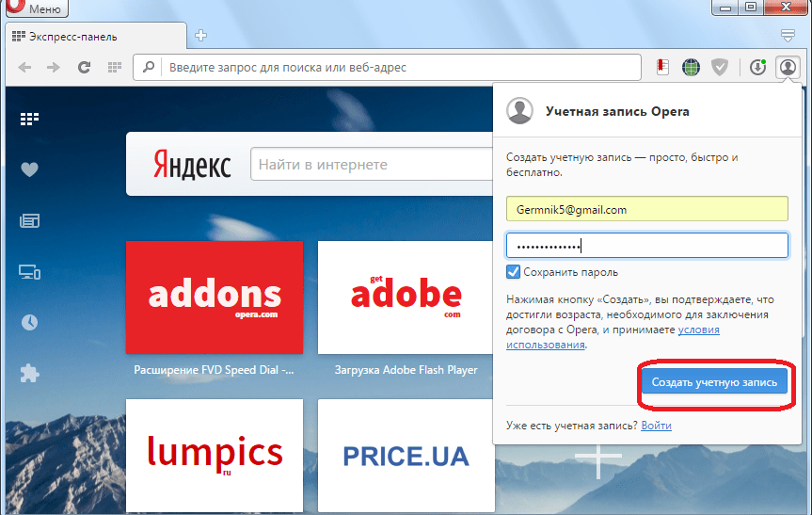Click the avatar icon in account popup header
The width and height of the screenshot is (812, 515).
tap(520, 110)
